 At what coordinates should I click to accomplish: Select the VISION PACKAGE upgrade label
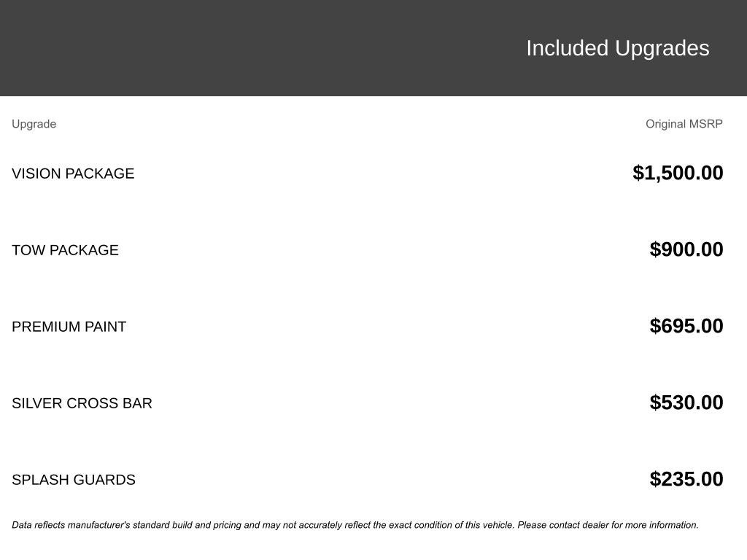coord(73,174)
